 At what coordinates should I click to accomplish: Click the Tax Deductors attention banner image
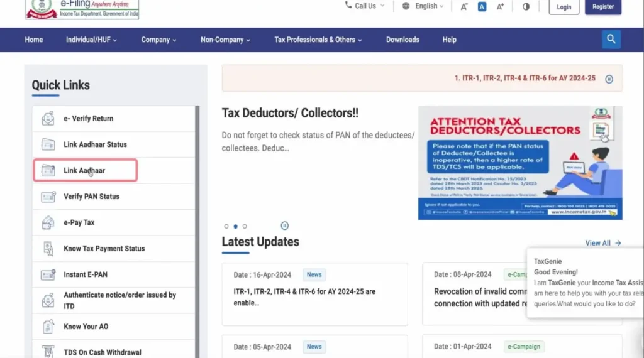[x=520, y=163]
